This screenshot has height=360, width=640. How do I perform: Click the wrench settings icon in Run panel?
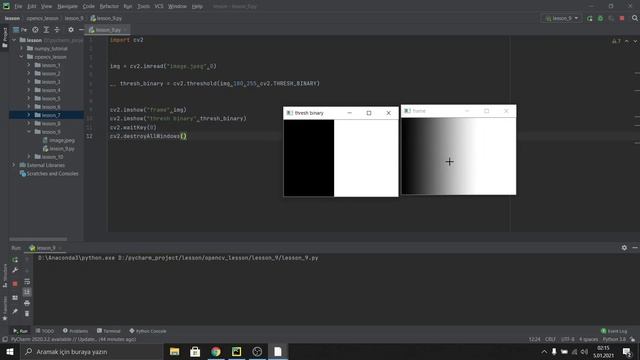(15, 270)
